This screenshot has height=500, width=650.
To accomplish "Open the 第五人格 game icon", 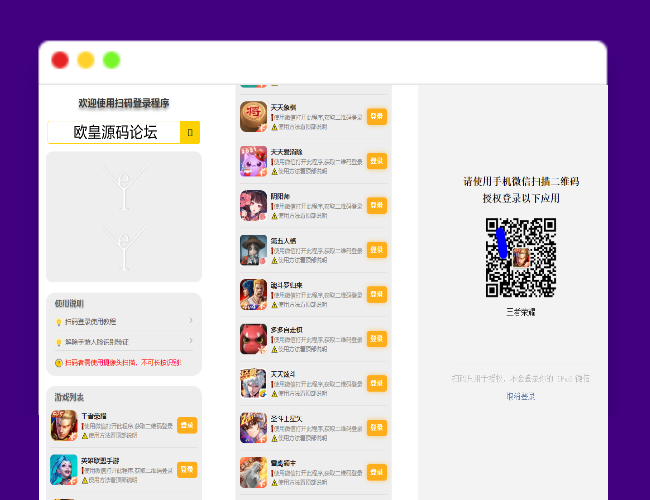I will (x=254, y=250).
